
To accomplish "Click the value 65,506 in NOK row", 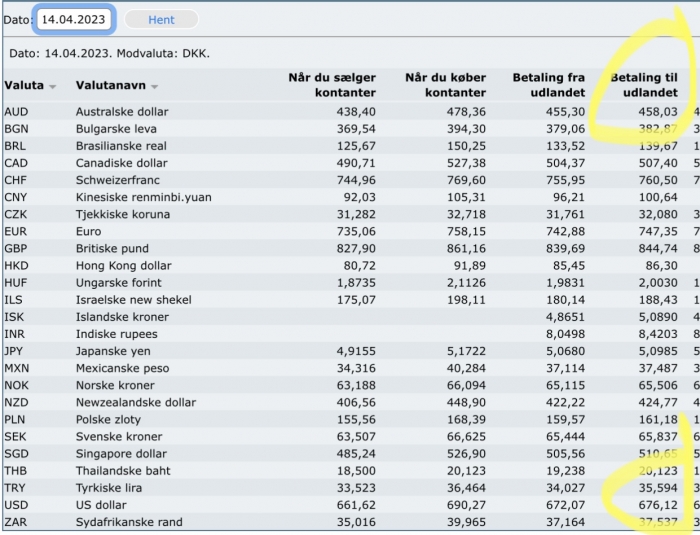I will pos(658,385).
